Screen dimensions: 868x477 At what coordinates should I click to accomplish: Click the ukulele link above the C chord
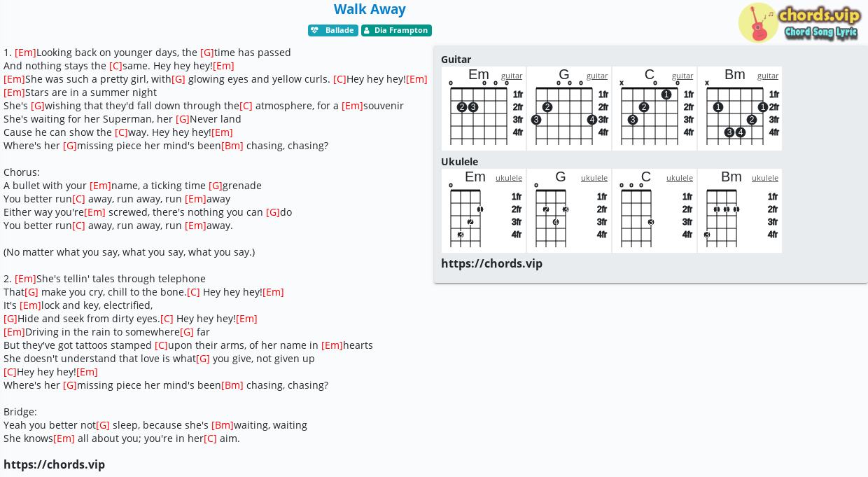click(x=680, y=178)
